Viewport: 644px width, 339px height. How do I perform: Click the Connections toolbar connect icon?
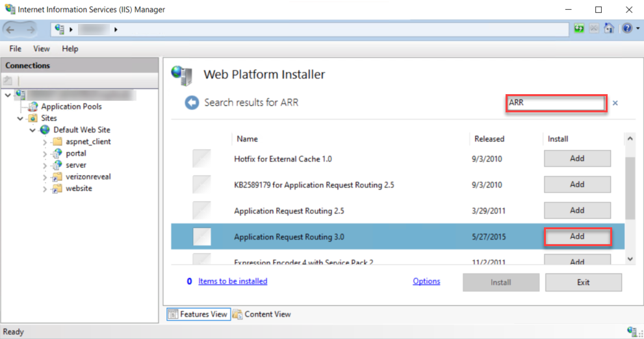click(x=8, y=81)
